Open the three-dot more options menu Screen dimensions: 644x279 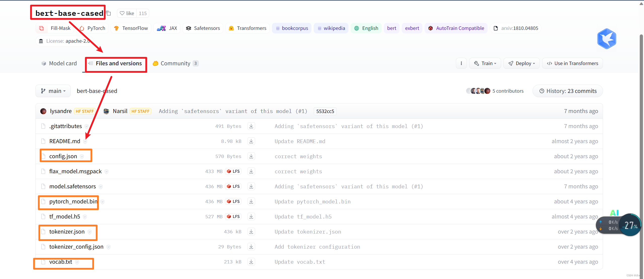(461, 63)
